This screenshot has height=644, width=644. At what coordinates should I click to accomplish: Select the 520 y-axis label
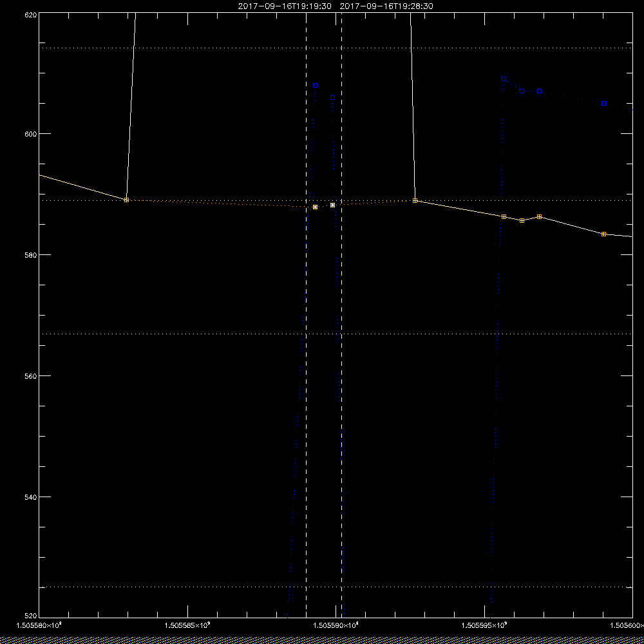coord(31,616)
